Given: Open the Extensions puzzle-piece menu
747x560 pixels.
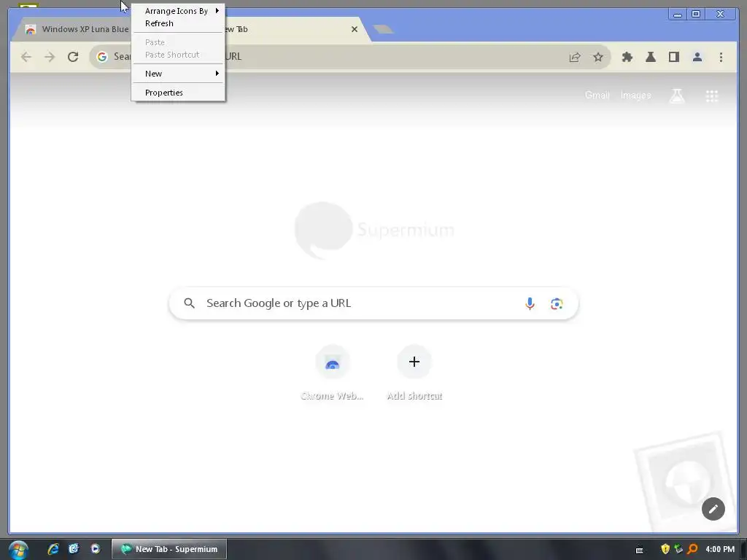Looking at the screenshot, I should (x=627, y=57).
